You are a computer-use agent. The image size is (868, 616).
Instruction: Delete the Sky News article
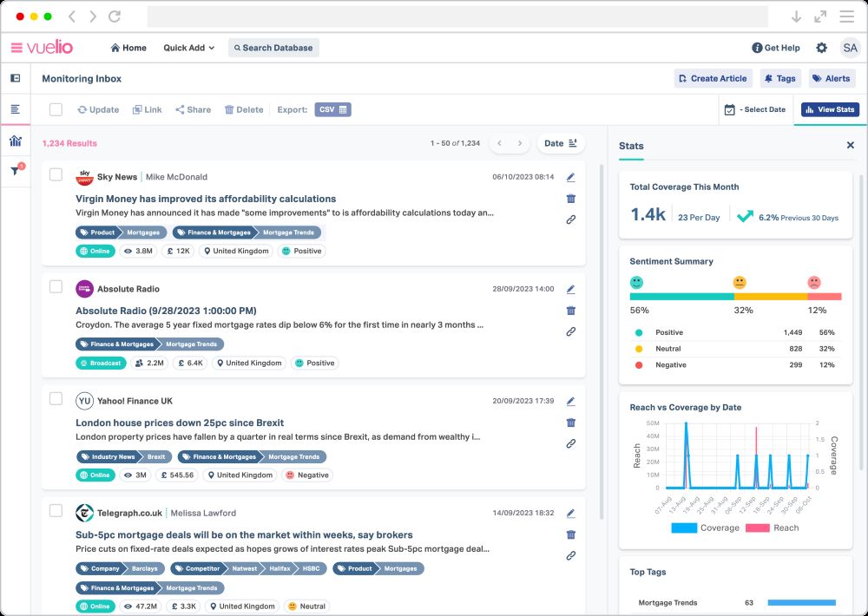(x=571, y=199)
